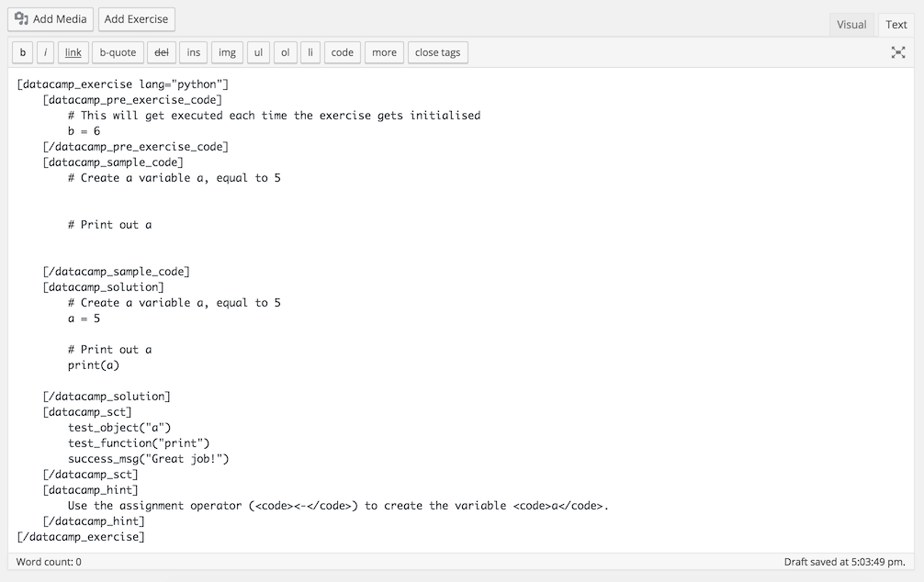924x582 pixels.
Task: Click the test_function("print") line
Action: pyautogui.click(x=139, y=443)
